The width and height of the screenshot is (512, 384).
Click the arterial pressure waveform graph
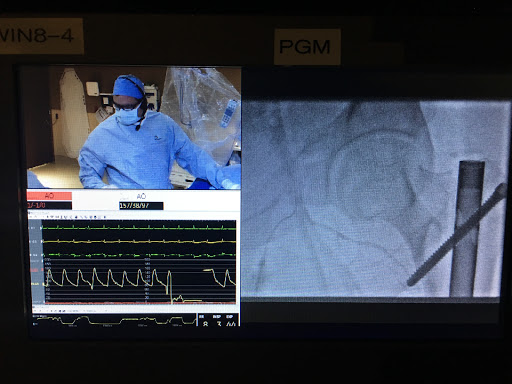[139, 282]
